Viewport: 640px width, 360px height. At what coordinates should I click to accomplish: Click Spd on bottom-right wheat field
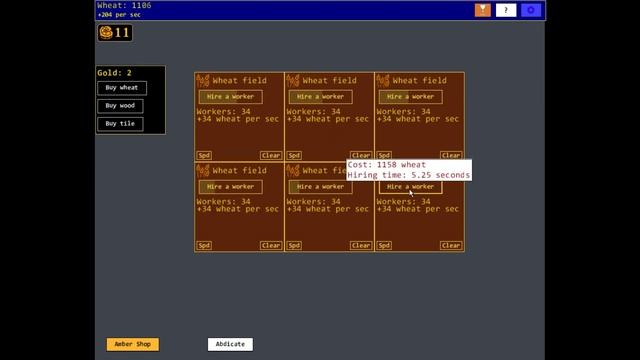coord(384,245)
